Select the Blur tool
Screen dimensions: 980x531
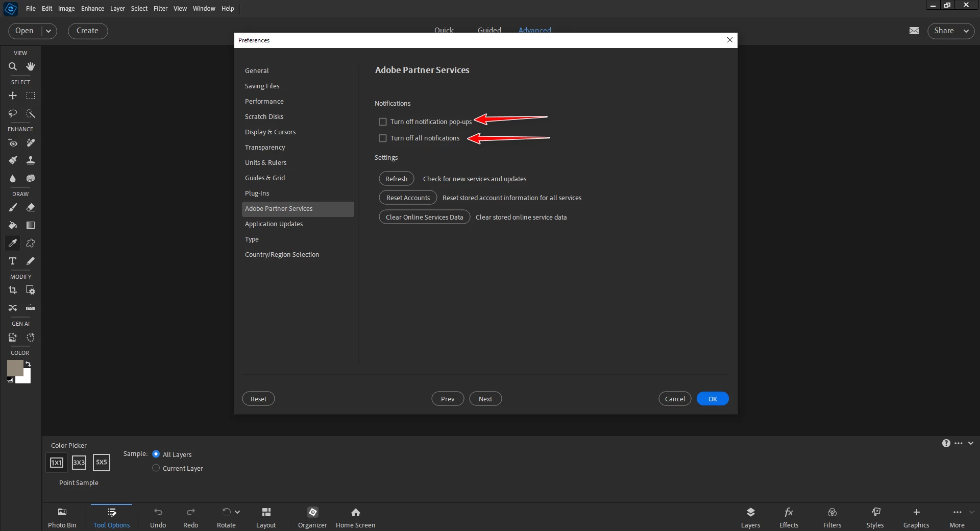[13, 178]
